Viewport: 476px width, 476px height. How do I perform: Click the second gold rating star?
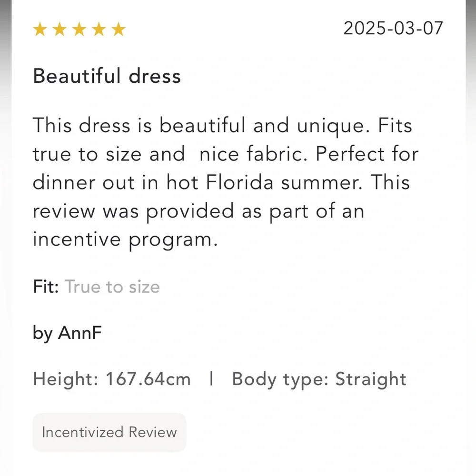[59, 30]
